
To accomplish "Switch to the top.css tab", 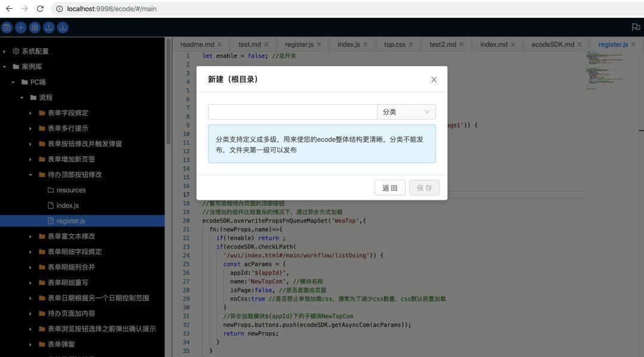I will [x=395, y=44].
